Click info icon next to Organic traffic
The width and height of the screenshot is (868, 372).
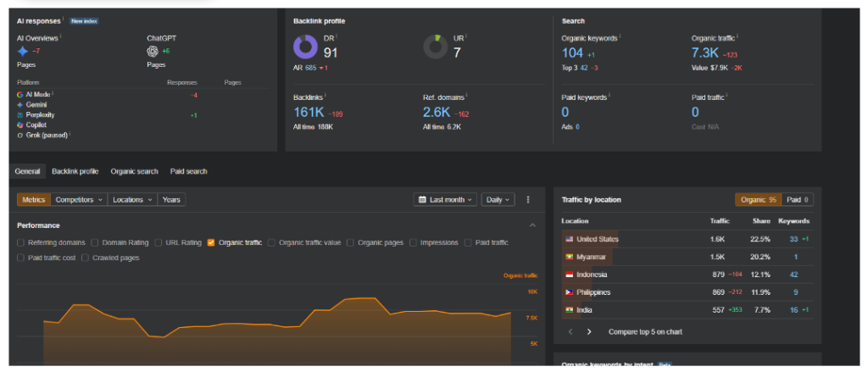[738, 36]
